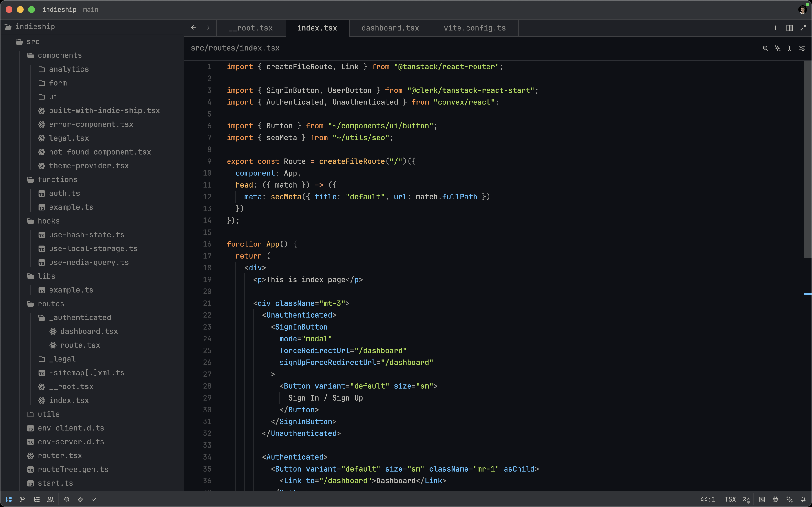Click TSX language indicator in status bar
The image size is (812, 507).
pyautogui.click(x=730, y=500)
